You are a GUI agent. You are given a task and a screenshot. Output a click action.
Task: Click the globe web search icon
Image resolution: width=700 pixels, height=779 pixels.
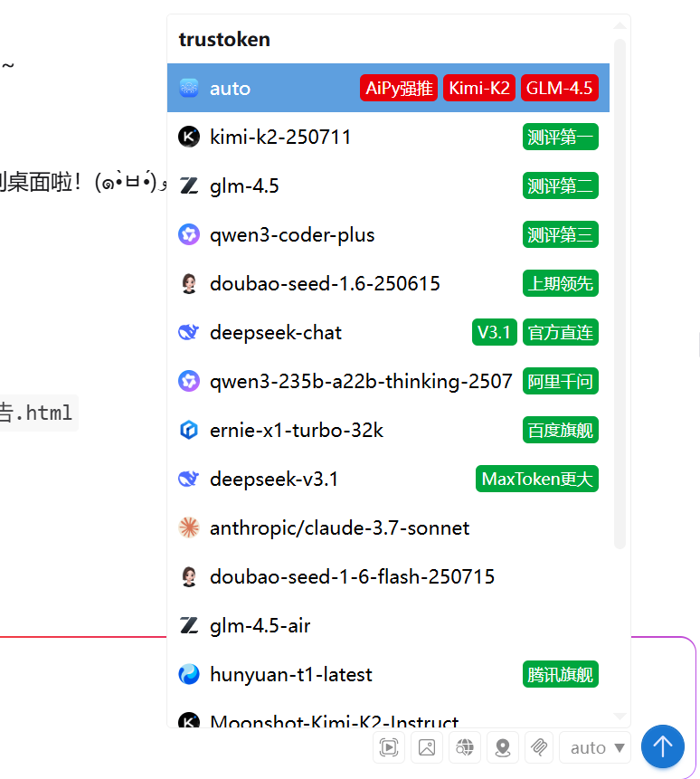pyautogui.click(x=465, y=747)
